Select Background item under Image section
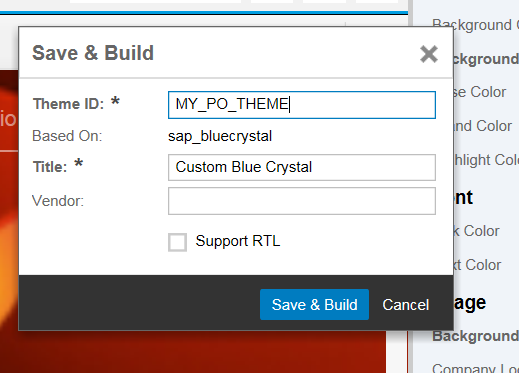Image resolution: width=519 pixels, height=373 pixels. click(475, 336)
